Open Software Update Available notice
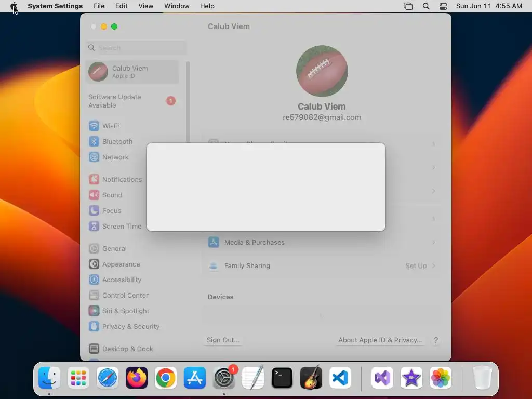This screenshot has width=532, height=399. 132,101
